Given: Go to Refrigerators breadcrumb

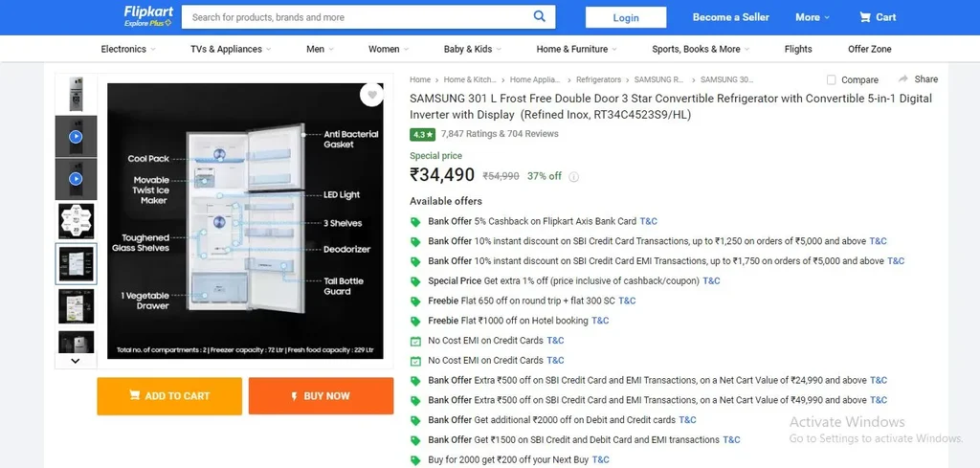Looking at the screenshot, I should 599,79.
